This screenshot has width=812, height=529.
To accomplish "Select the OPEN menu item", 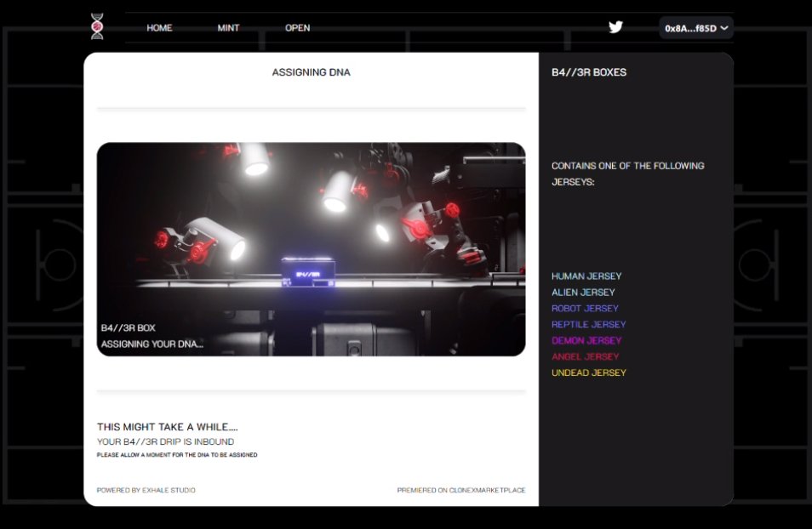I will tap(297, 28).
